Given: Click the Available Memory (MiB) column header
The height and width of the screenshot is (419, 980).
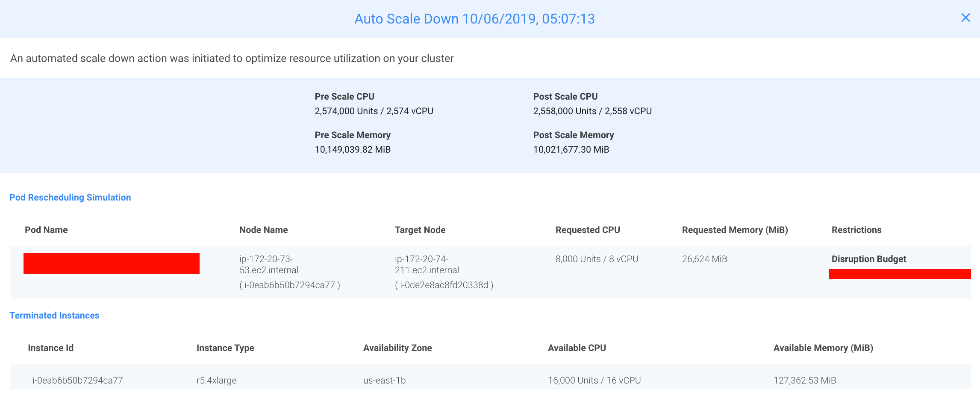Looking at the screenshot, I should pos(823,348).
